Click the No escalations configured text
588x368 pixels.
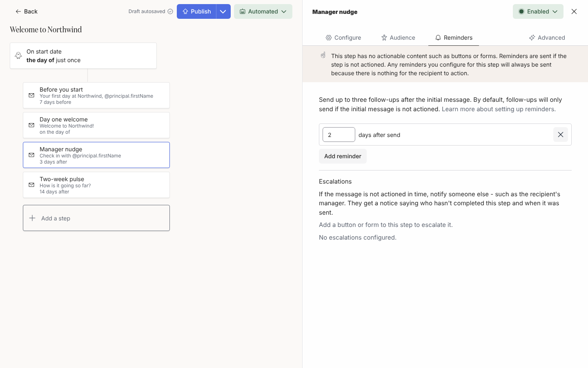pos(358,238)
